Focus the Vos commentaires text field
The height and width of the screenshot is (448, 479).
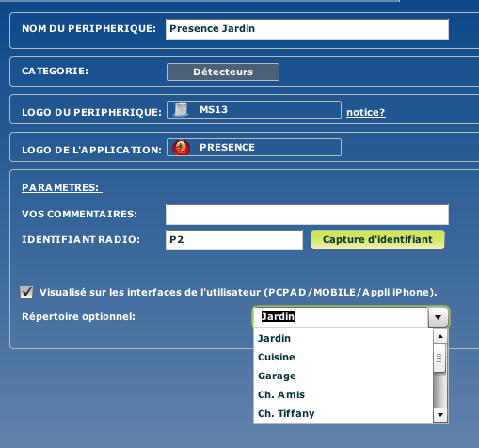(307, 215)
